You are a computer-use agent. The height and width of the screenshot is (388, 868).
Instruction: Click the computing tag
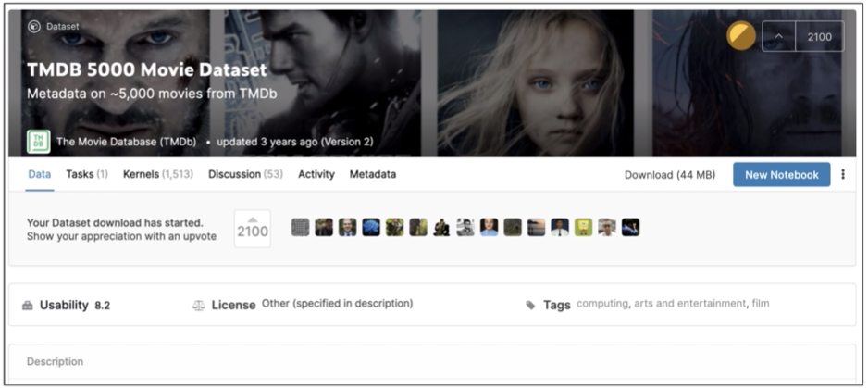tap(602, 304)
